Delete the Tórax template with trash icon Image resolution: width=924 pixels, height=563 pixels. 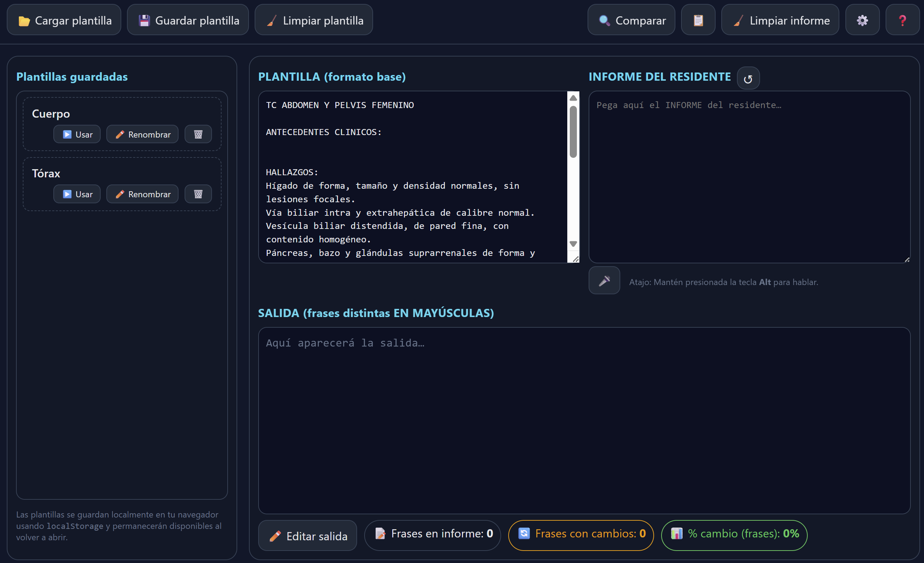[x=198, y=194]
